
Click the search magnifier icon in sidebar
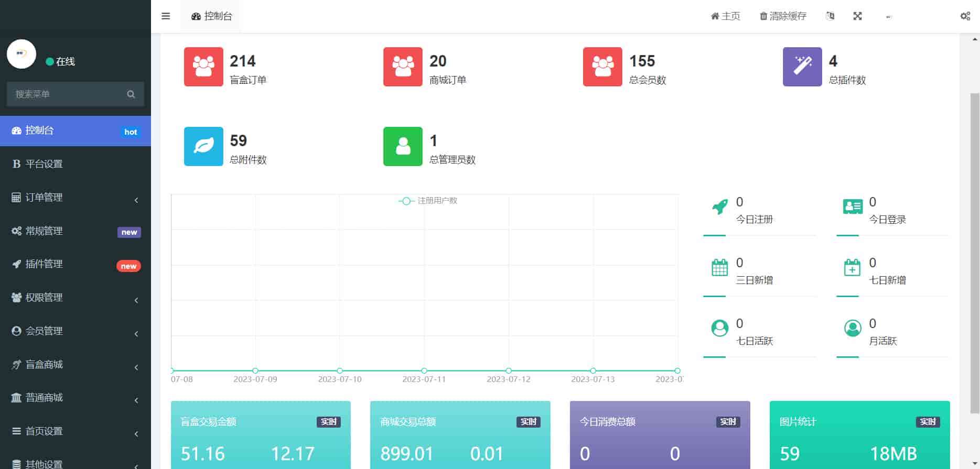coord(131,94)
